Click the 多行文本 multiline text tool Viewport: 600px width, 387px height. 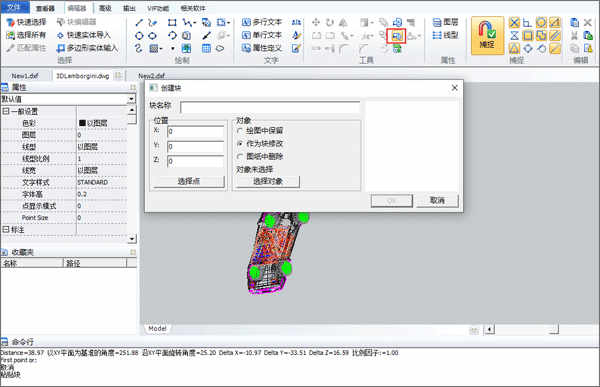[x=262, y=22]
